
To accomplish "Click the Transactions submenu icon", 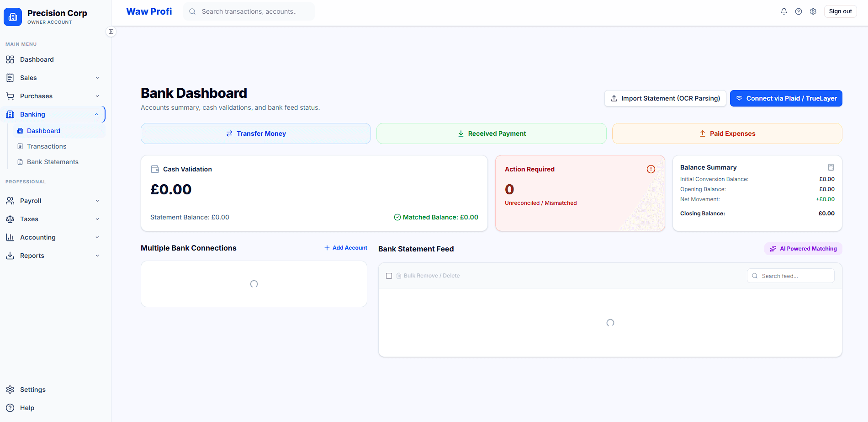I will (20, 146).
